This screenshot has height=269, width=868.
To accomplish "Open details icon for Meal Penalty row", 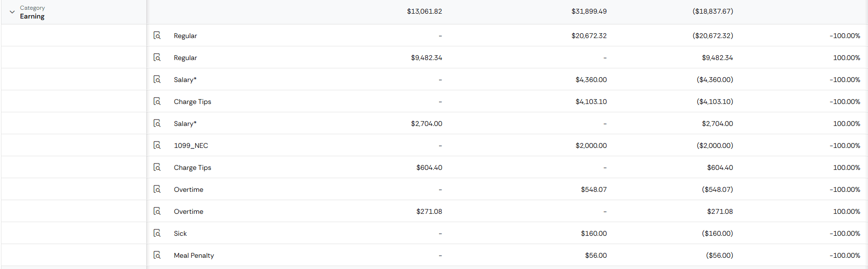I will [x=157, y=255].
